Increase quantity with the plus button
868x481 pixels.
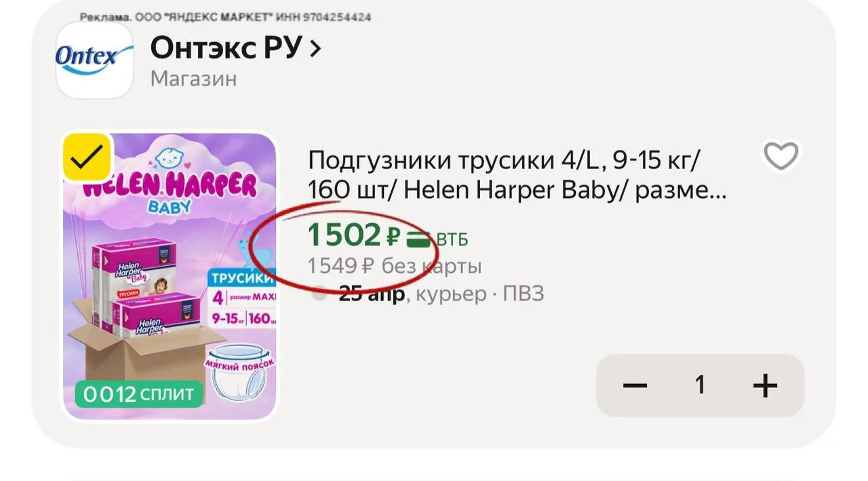click(765, 386)
